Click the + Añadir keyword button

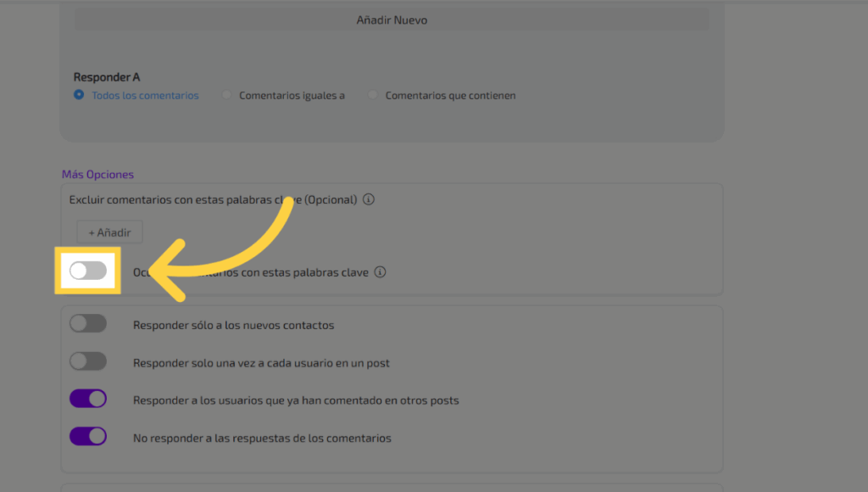point(109,232)
